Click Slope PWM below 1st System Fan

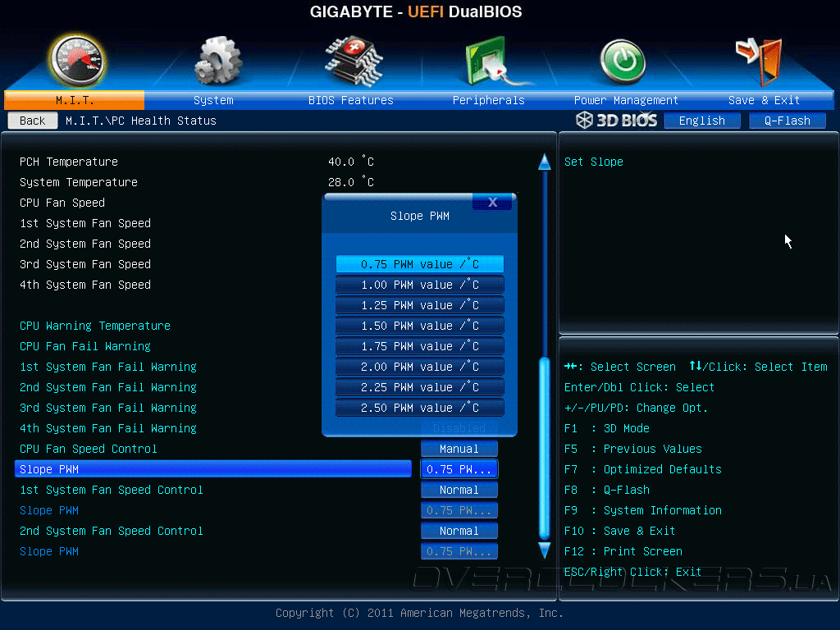point(49,510)
